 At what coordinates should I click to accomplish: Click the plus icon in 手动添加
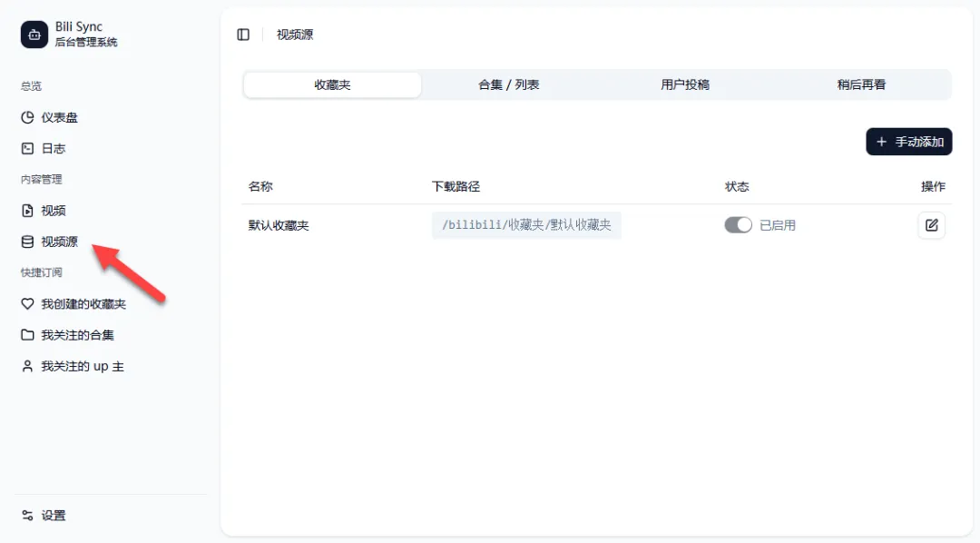(881, 142)
